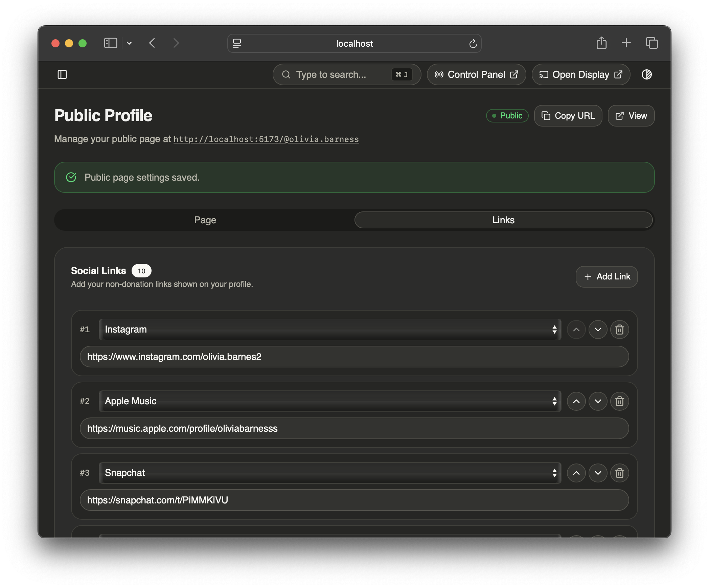Delete the Instagram link with trash icon
Screen dimensions: 709x588
coord(619,330)
